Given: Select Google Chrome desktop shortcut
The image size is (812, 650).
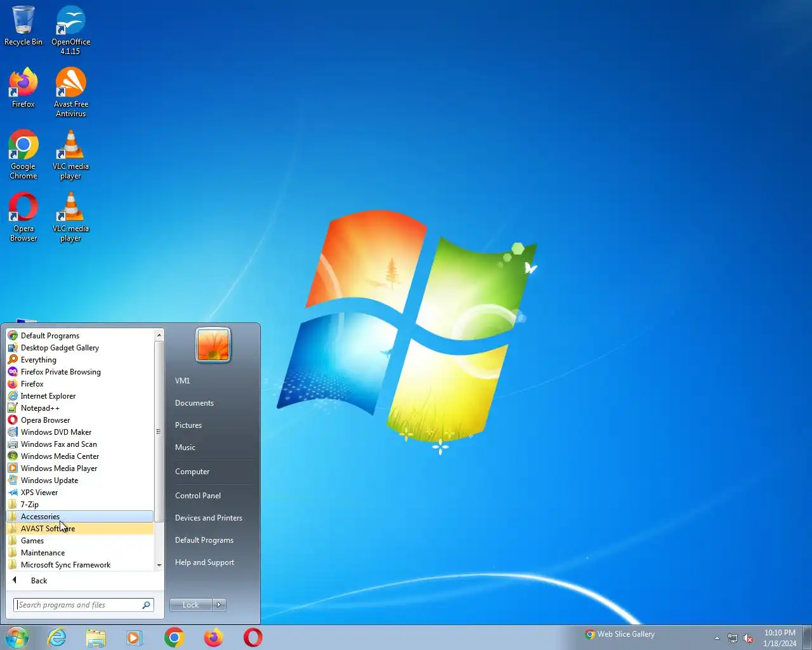Looking at the screenshot, I should tap(23, 155).
